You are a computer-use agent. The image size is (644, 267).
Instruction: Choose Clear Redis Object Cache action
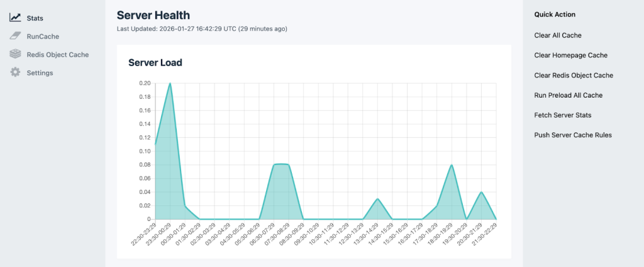click(x=573, y=75)
